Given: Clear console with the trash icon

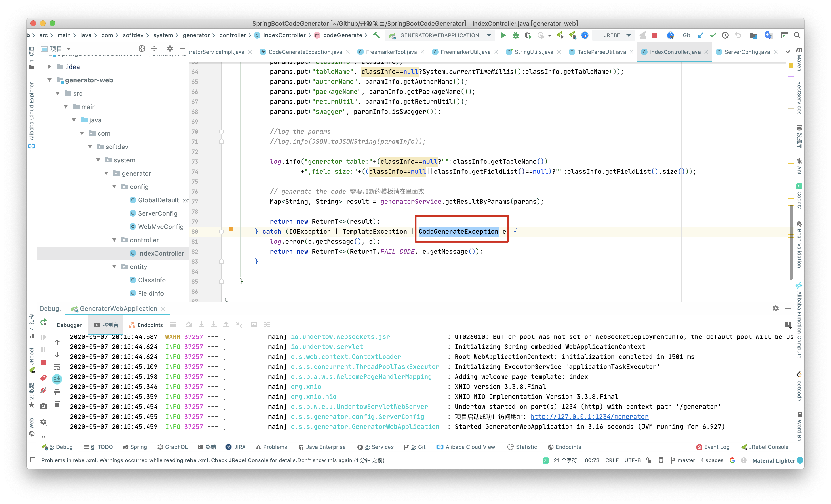Looking at the screenshot, I should [57, 404].
